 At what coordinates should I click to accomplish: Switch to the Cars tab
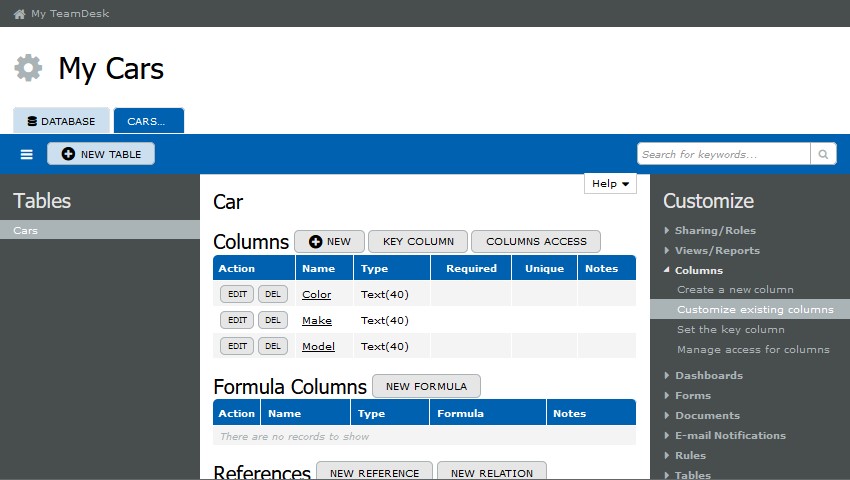click(148, 121)
